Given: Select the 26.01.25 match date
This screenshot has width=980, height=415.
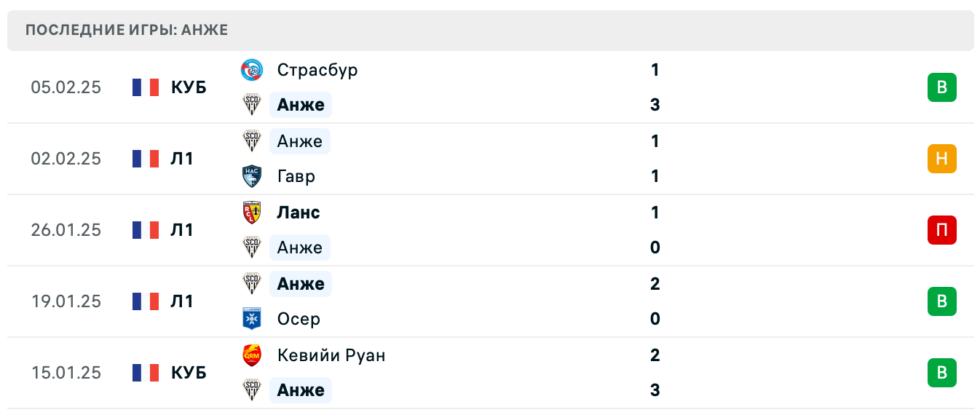Looking at the screenshot, I should point(66,230).
